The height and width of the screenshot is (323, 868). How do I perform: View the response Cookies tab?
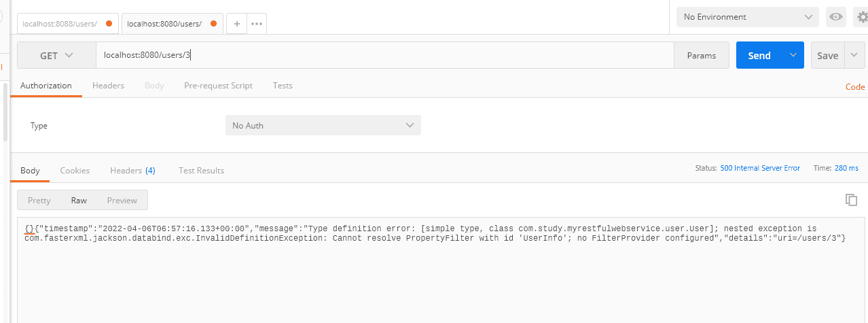[75, 171]
